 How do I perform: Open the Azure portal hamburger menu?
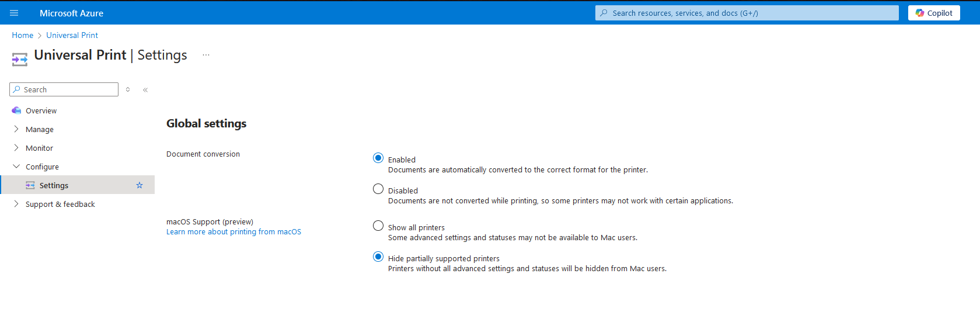coord(14,13)
